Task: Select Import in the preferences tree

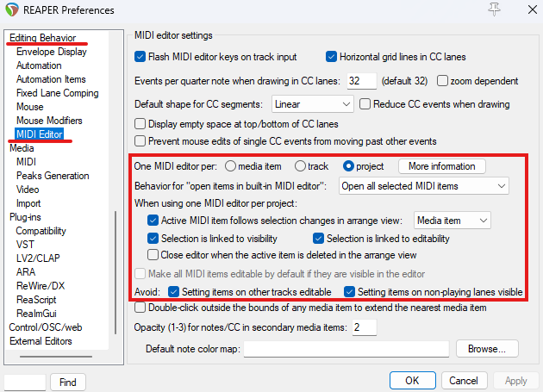Action: pyautogui.click(x=28, y=203)
